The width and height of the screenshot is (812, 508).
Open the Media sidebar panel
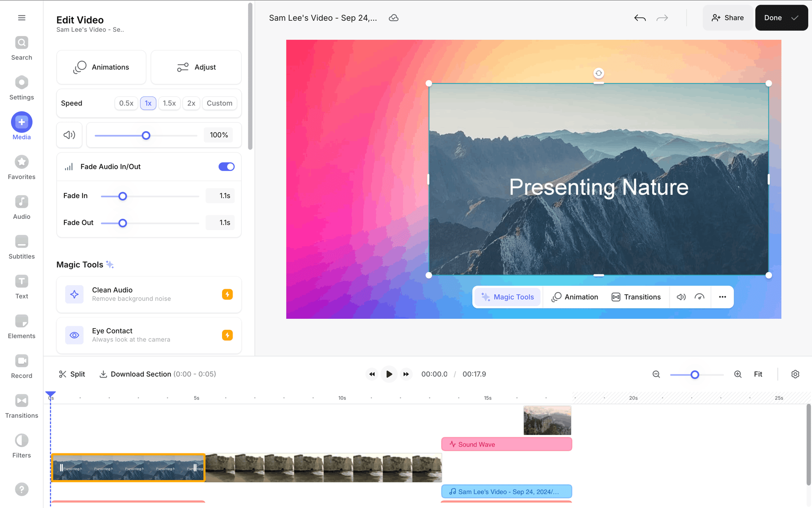click(22, 126)
